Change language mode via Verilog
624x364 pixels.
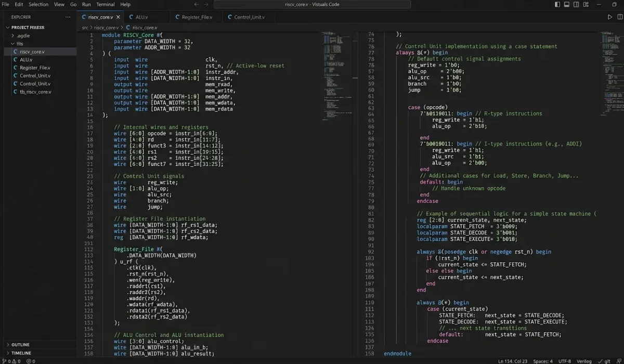click(584, 360)
